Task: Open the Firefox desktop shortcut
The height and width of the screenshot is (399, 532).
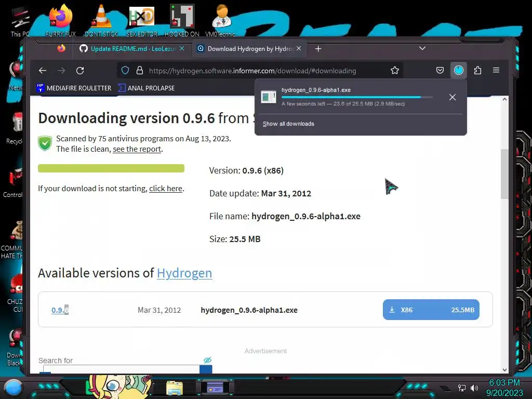Action: (61, 20)
